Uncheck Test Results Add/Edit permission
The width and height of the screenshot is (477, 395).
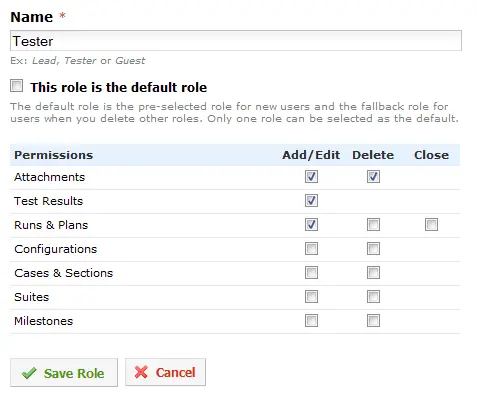tap(311, 201)
